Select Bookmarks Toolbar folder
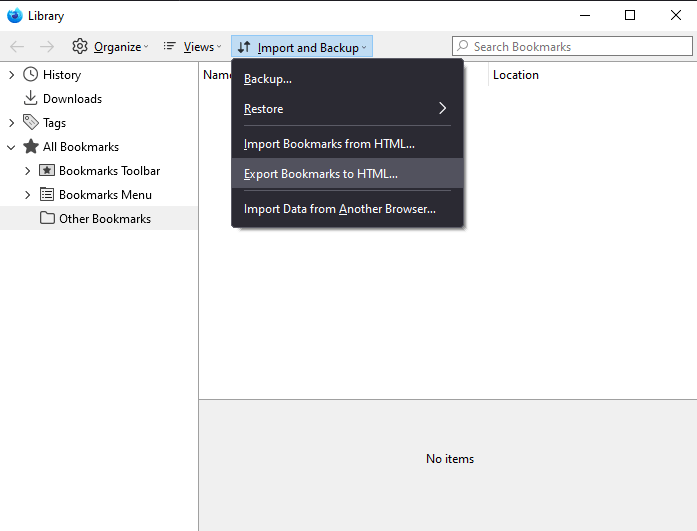Screen dimensions: 697x531 109,171
